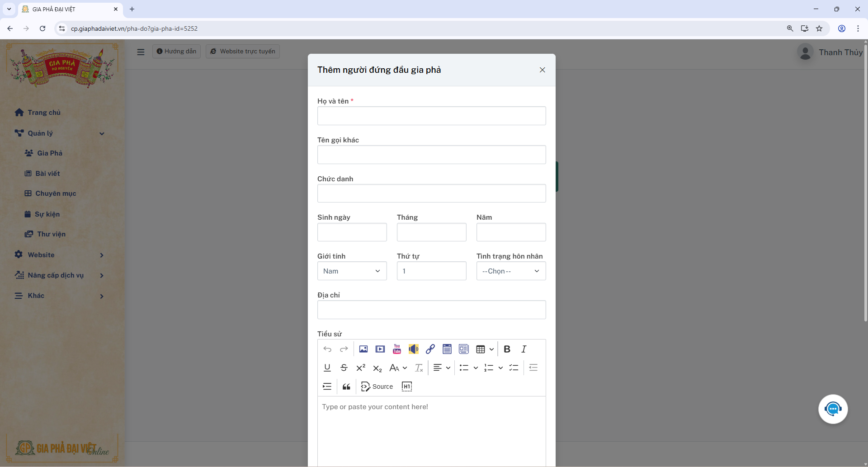Click the undo arrow in editor
868x467 pixels.
(327, 349)
